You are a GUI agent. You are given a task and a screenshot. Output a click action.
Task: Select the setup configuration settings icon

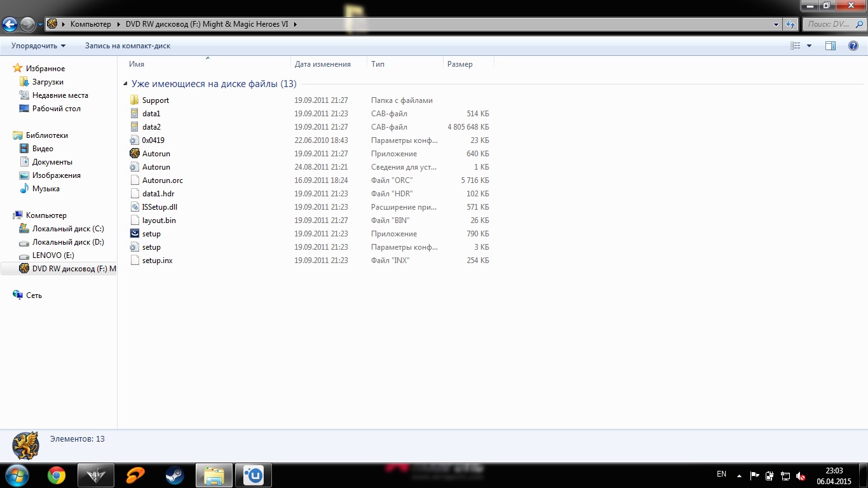coord(134,247)
